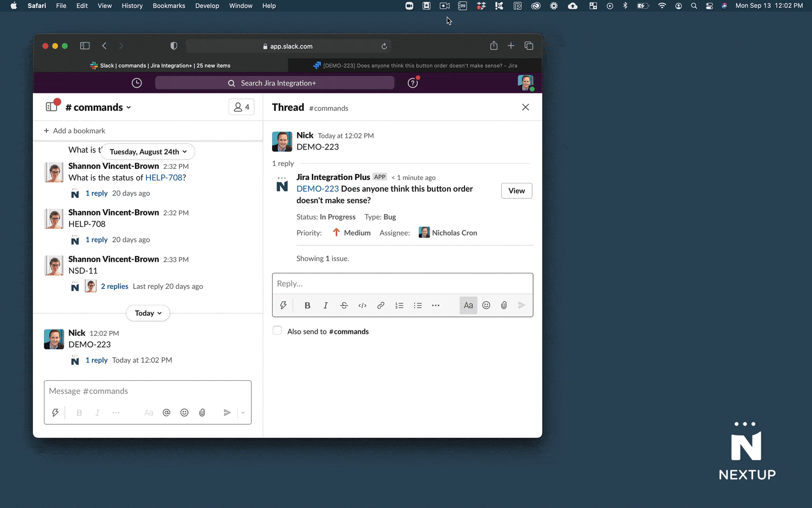Open DEMO-223 link in thread
This screenshot has width=812, height=508.
pos(318,189)
